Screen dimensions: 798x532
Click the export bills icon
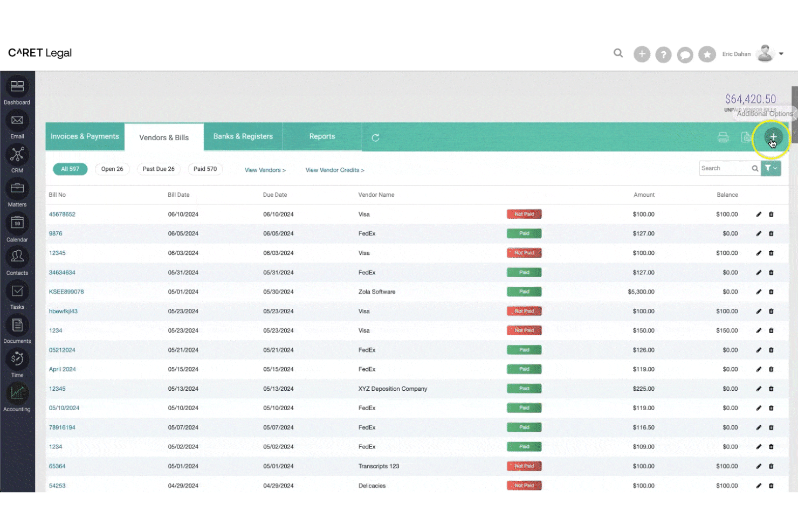tap(747, 137)
